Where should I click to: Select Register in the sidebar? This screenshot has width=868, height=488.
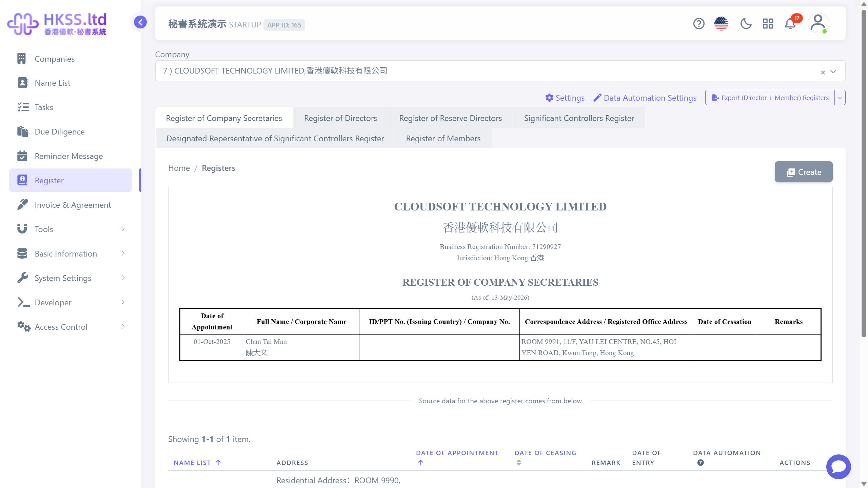(71, 180)
